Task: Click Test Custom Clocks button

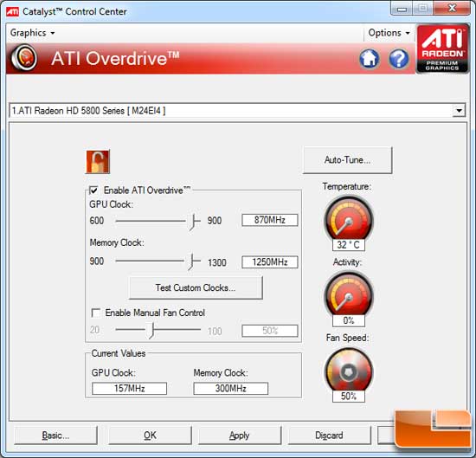Action: coord(196,287)
